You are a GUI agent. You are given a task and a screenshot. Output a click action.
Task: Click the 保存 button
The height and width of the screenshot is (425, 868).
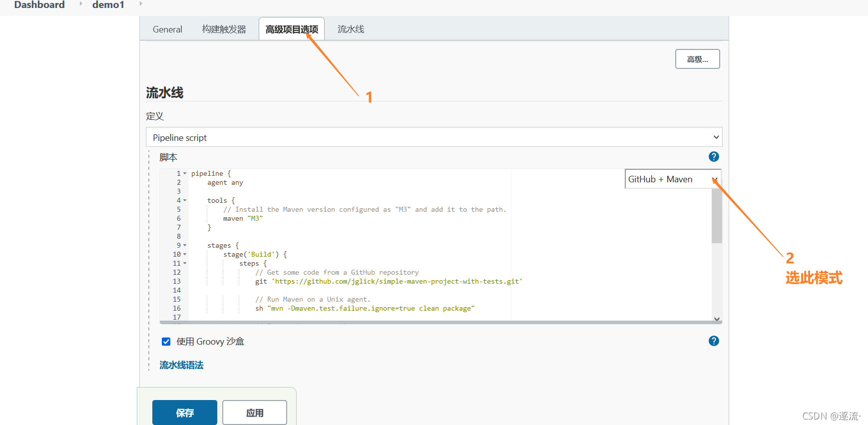[x=185, y=413]
